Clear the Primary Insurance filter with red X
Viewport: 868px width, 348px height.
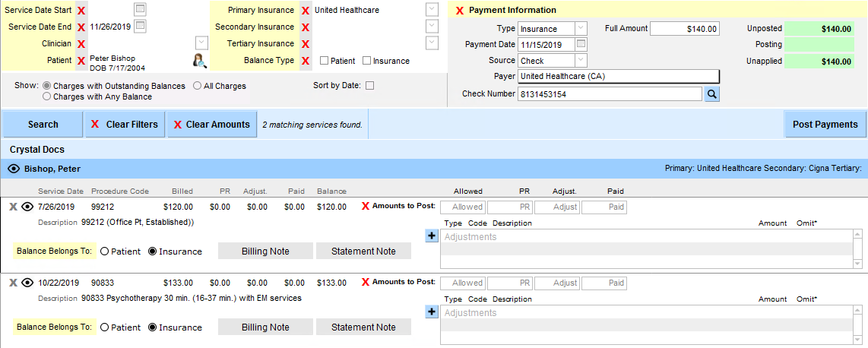pos(305,11)
